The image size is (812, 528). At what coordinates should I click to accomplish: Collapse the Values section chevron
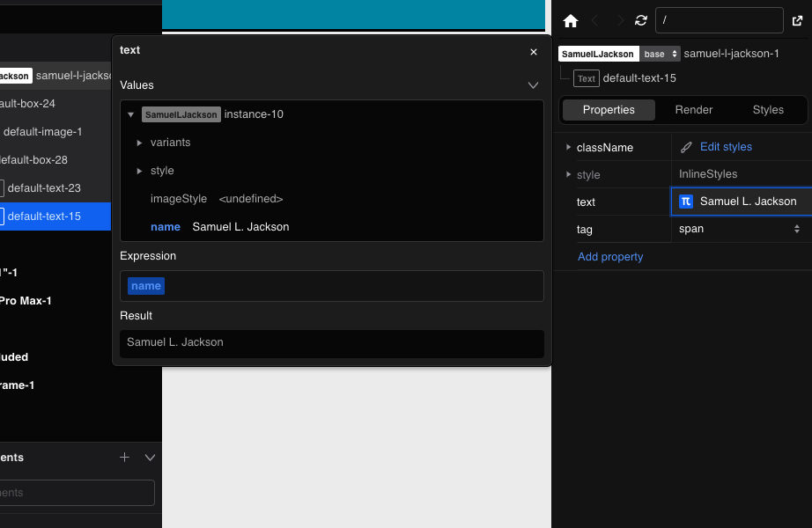[533, 84]
